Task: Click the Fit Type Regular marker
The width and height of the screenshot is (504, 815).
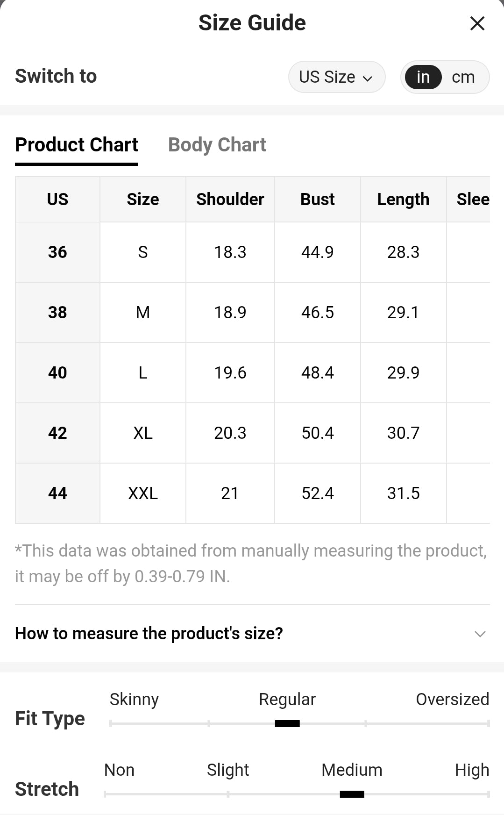Action: coord(287,724)
